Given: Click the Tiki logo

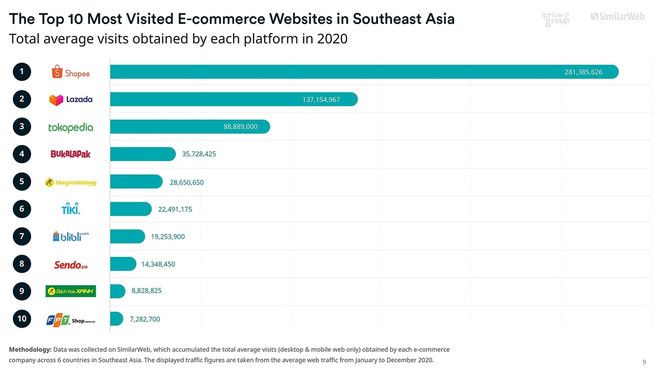Looking at the screenshot, I should (71, 209).
